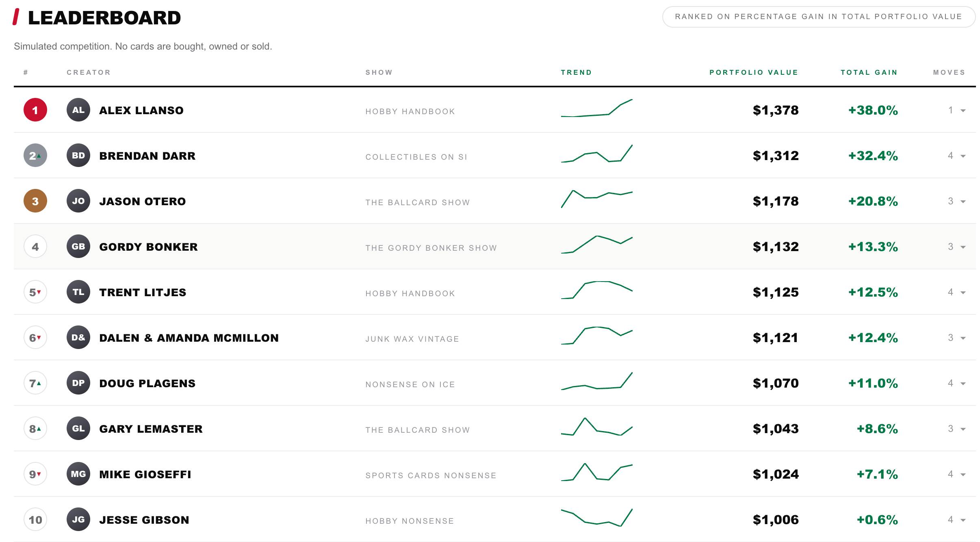This screenshot has height=542, width=980.
Task: Click Jesse Gibson's trend sparkline
Action: coord(597,517)
